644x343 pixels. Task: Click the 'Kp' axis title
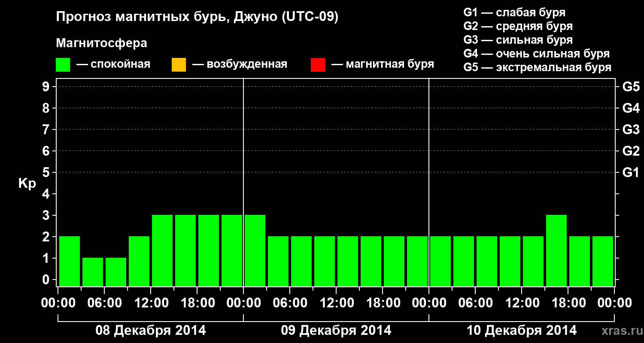point(27,184)
